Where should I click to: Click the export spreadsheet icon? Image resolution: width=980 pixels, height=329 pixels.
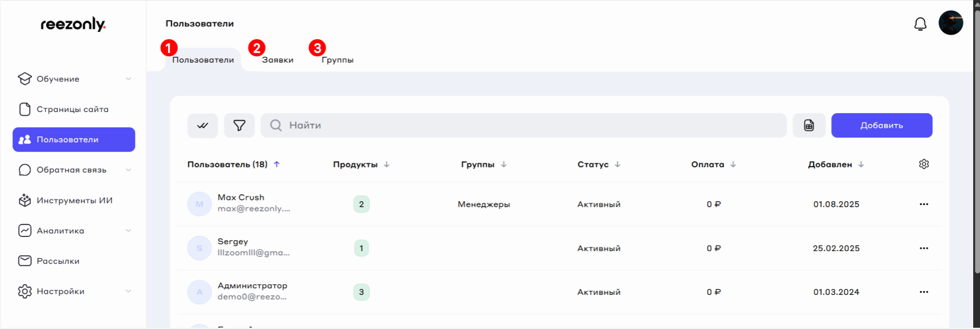point(808,126)
